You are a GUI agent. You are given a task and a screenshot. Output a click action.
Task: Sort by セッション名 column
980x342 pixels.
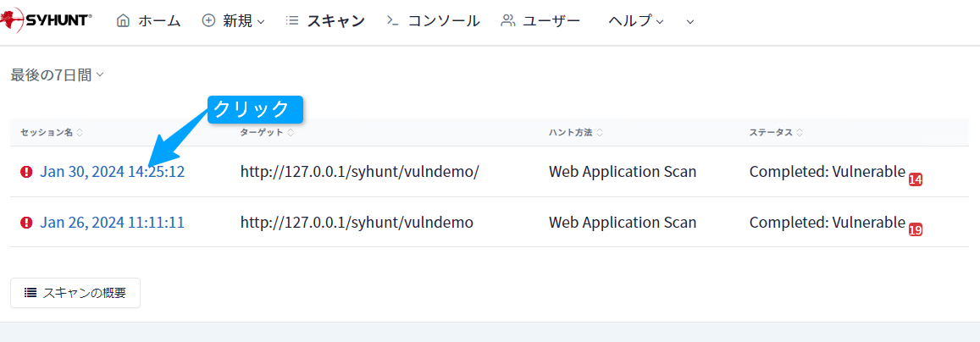point(52,132)
